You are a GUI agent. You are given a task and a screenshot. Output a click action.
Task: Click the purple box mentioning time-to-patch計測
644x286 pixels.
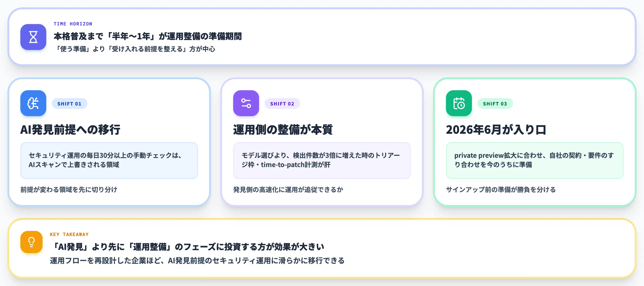[x=322, y=161]
